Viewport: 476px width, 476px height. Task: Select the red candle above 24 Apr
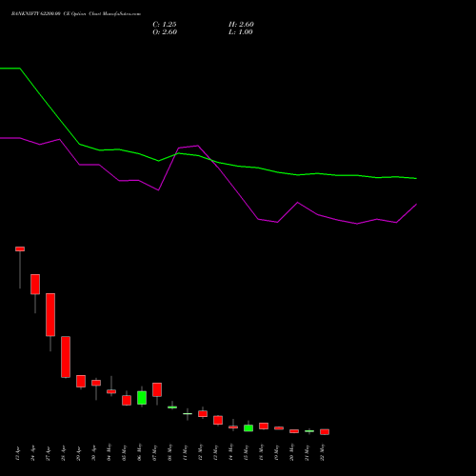pos(35,285)
